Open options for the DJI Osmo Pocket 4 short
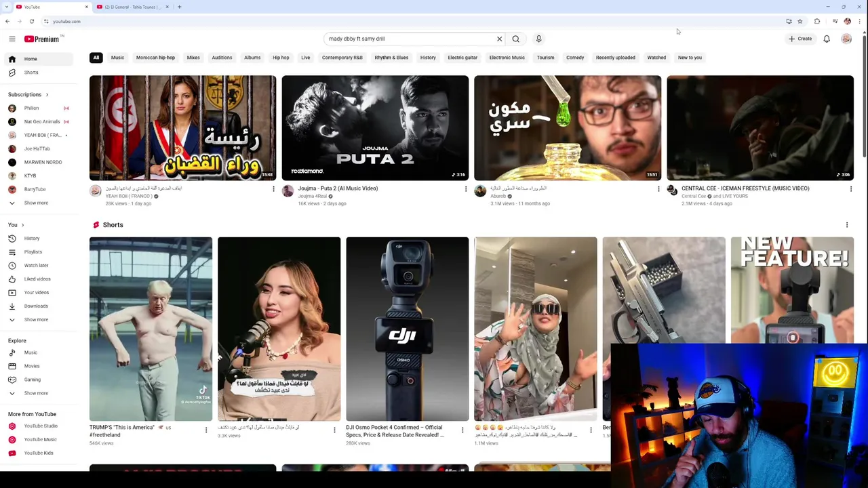 (x=462, y=430)
